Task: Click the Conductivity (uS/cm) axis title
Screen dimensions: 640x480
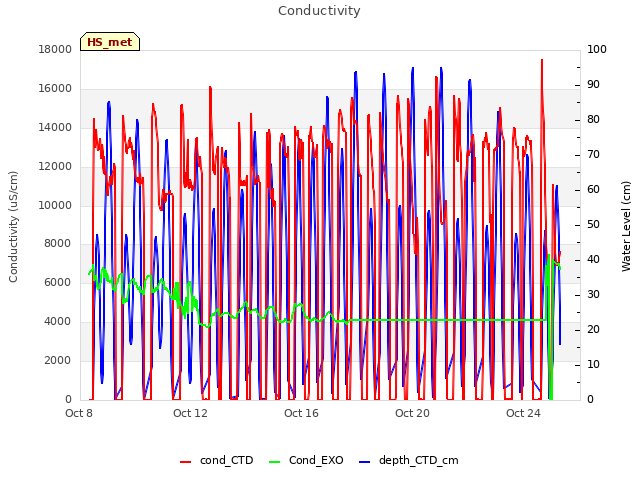Action: tap(13, 227)
